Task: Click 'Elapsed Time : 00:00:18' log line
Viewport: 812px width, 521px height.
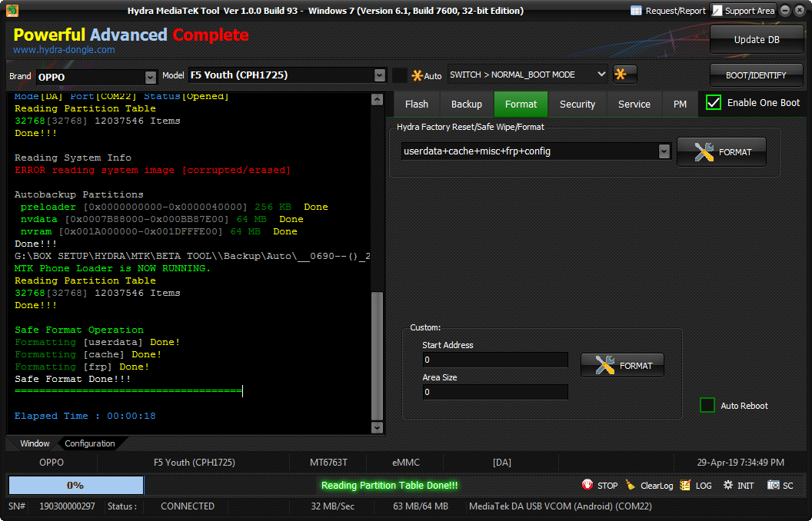Action: [85, 416]
